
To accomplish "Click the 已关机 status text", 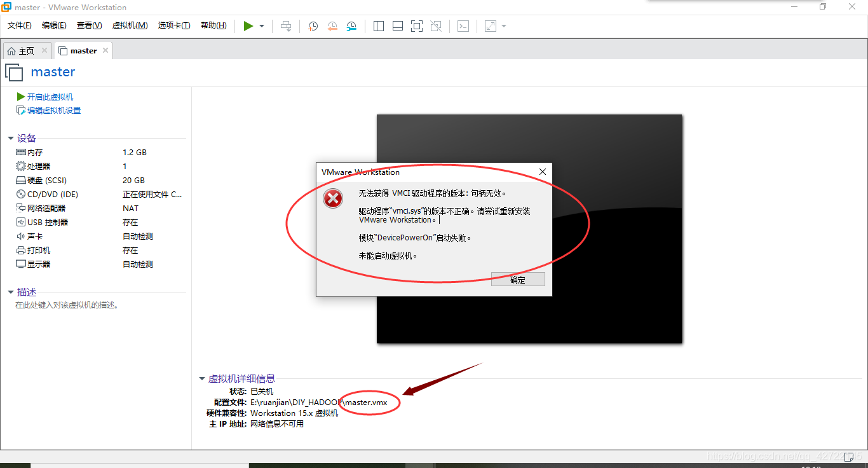I will 262,392.
